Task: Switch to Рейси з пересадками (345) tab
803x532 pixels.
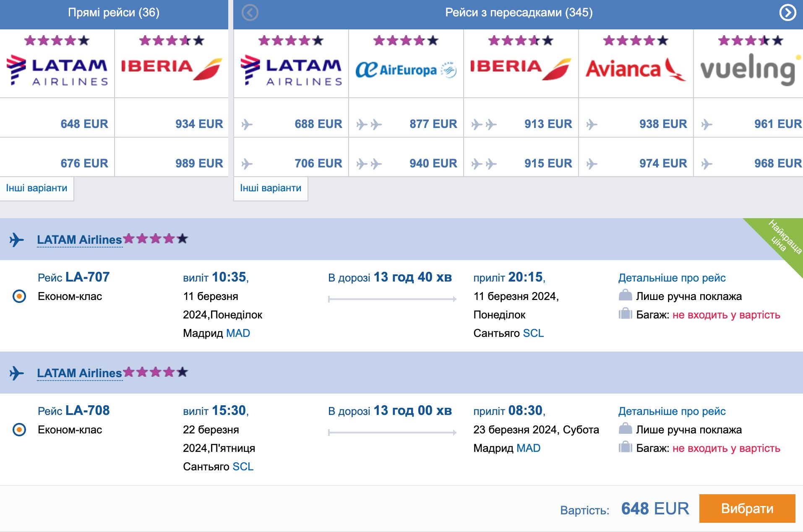Action: 519,13
